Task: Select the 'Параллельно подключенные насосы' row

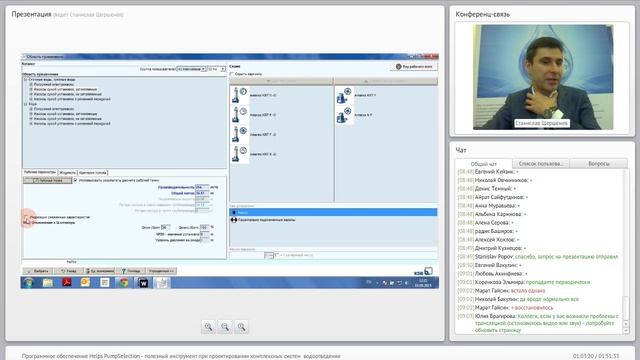Action: (333, 220)
